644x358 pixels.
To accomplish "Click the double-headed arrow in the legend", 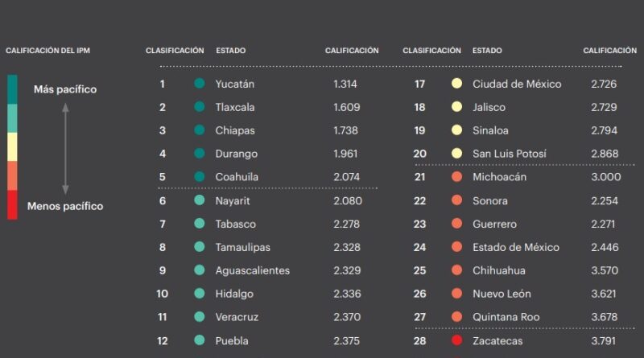I will click(65, 148).
